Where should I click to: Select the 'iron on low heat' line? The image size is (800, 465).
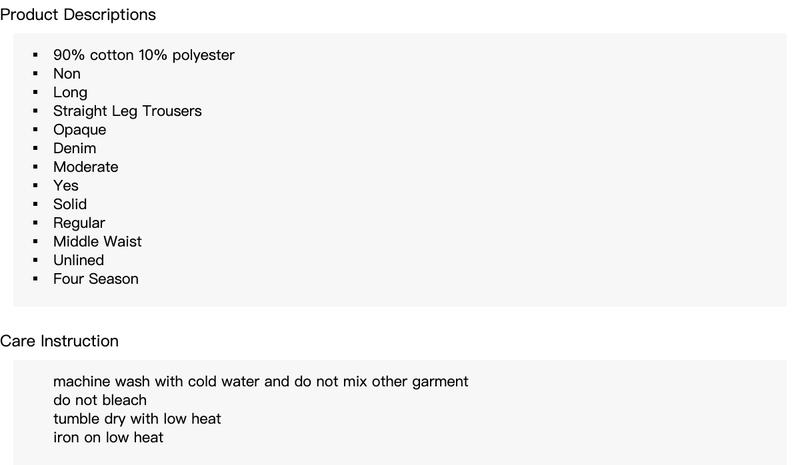pos(108,438)
